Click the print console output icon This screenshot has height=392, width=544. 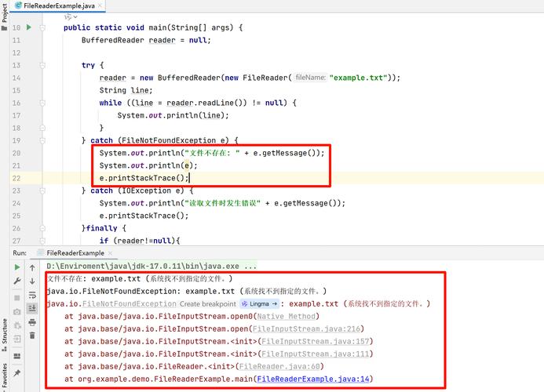point(32,322)
